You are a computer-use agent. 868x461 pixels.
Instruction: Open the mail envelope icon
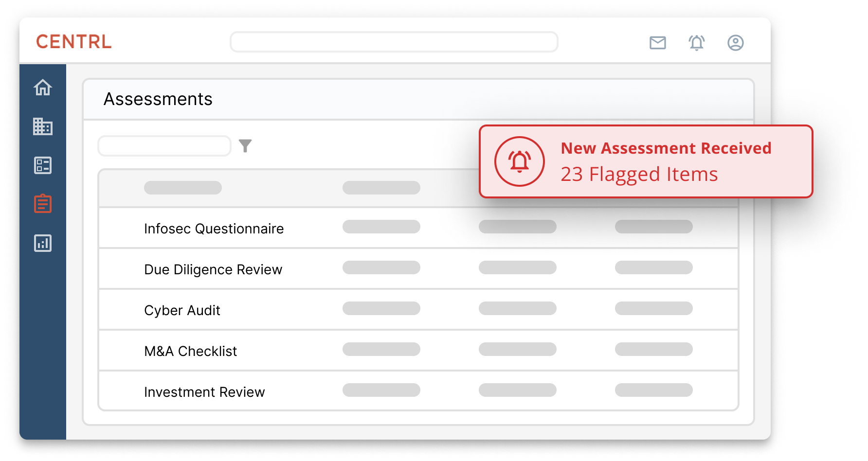tap(657, 43)
